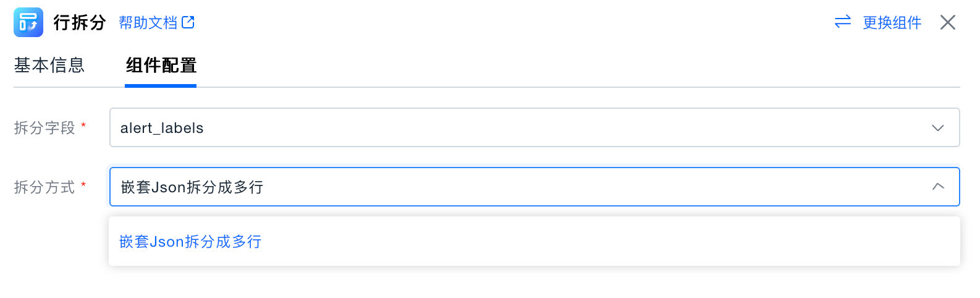
Task: Open the 帮助文档 help link
Action: click(x=148, y=23)
